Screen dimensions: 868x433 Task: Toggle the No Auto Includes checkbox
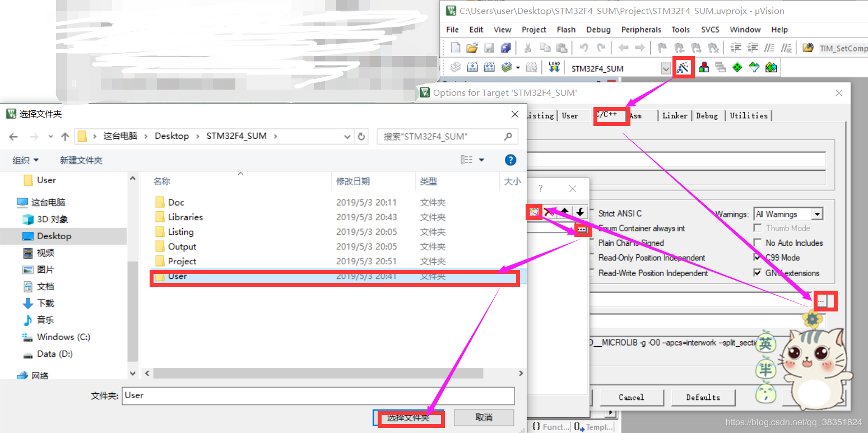pos(758,243)
